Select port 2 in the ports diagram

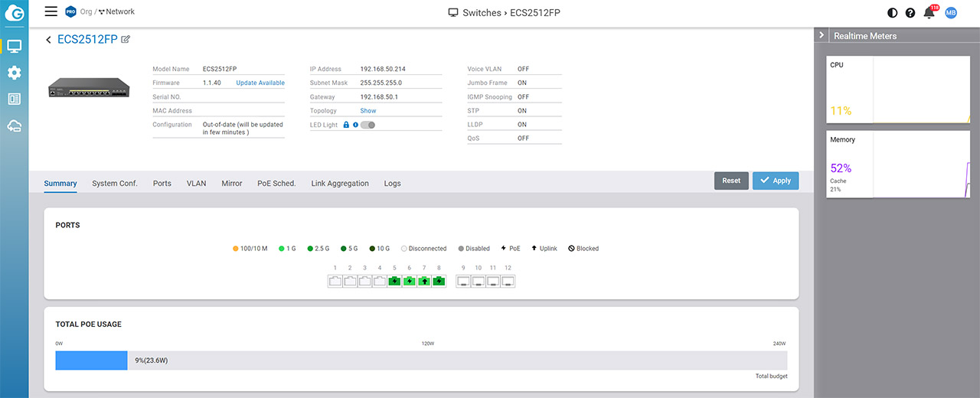pos(350,281)
